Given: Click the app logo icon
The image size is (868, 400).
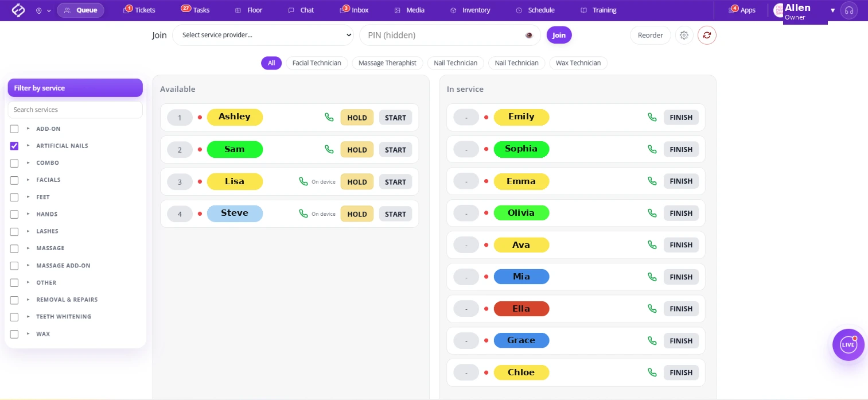Looking at the screenshot, I should (x=18, y=10).
